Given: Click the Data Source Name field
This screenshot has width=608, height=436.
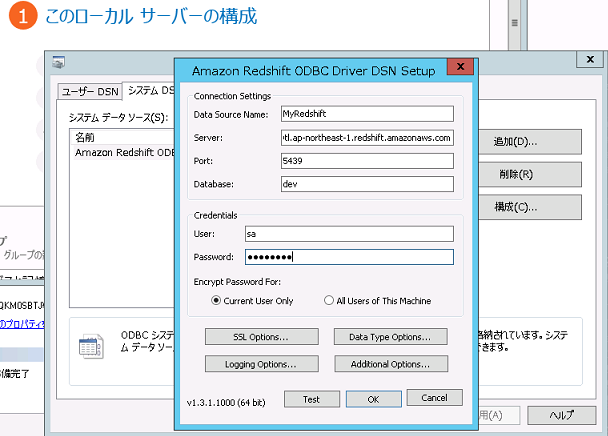Looking at the screenshot, I should pos(367,114).
